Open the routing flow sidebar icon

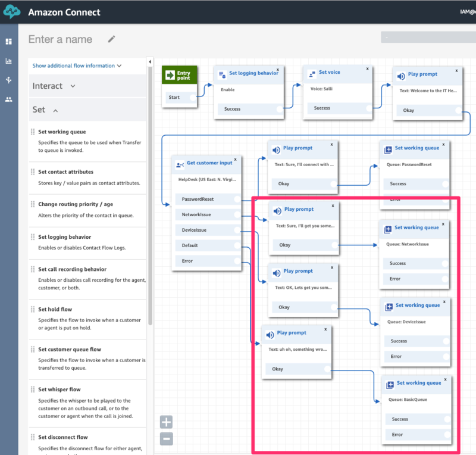pos(9,80)
